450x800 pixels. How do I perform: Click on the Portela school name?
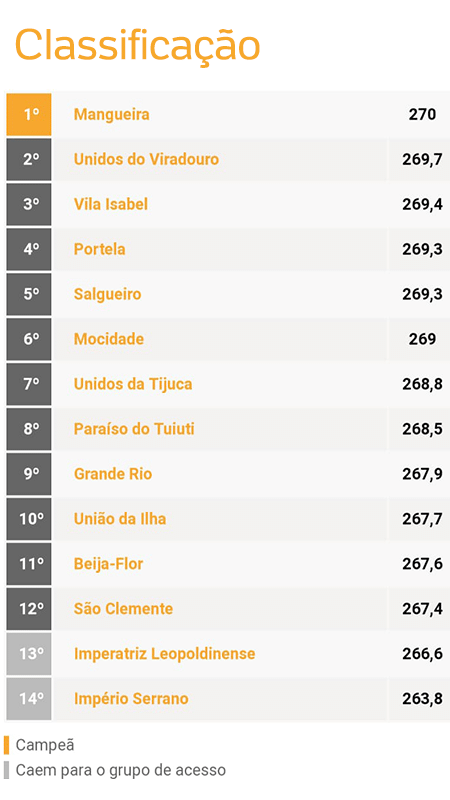pyautogui.click(x=99, y=249)
